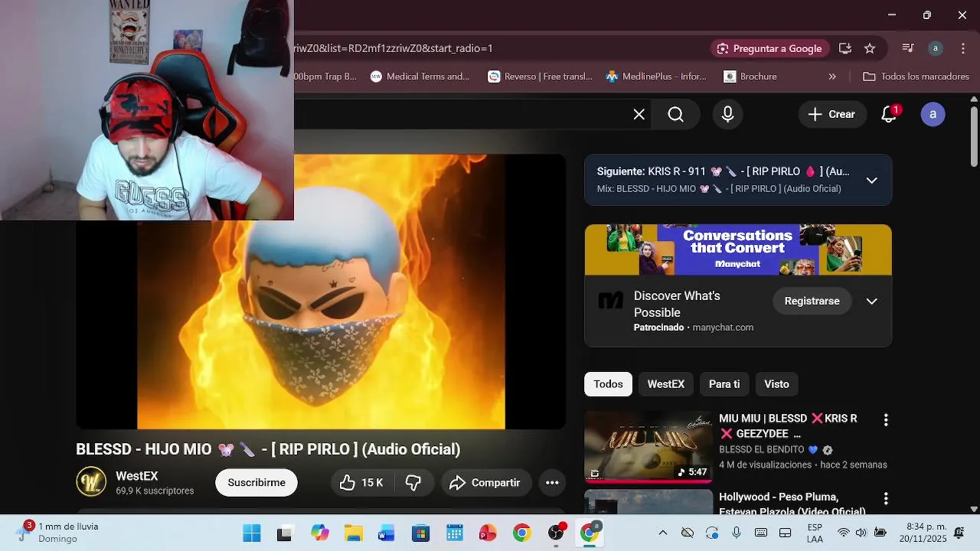The image size is (980, 551).
Task: Select the Todos filter chip
Action: click(608, 384)
